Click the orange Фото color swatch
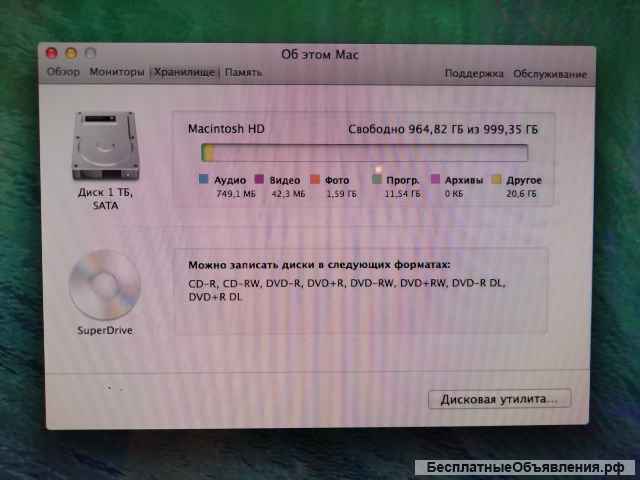This screenshot has height=480, width=640. point(315,179)
